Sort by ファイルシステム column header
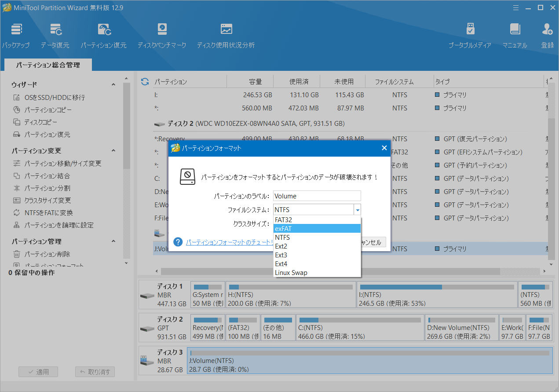The height and width of the screenshot is (392, 559). [400, 81]
